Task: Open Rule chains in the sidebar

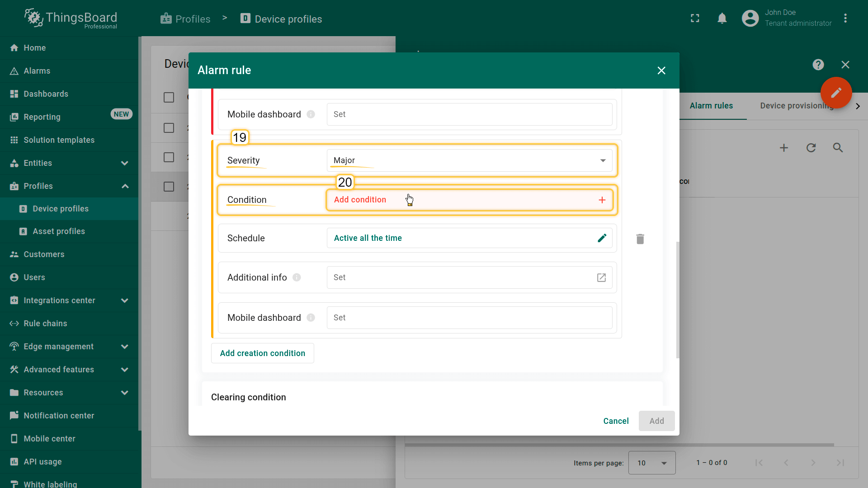Action: (45, 324)
